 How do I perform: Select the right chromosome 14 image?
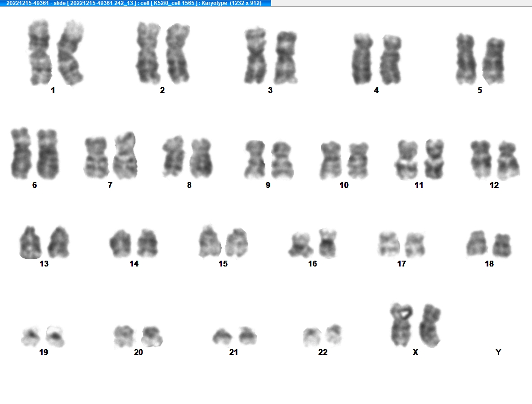click(148, 243)
